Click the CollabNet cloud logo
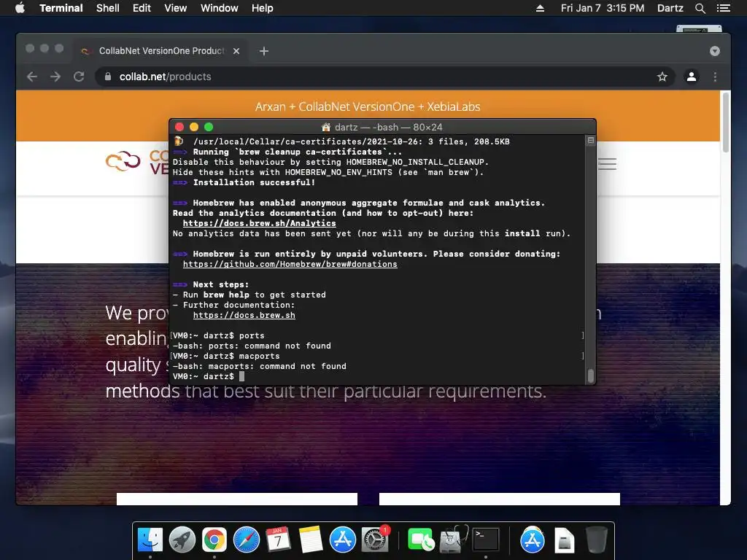 (123, 161)
